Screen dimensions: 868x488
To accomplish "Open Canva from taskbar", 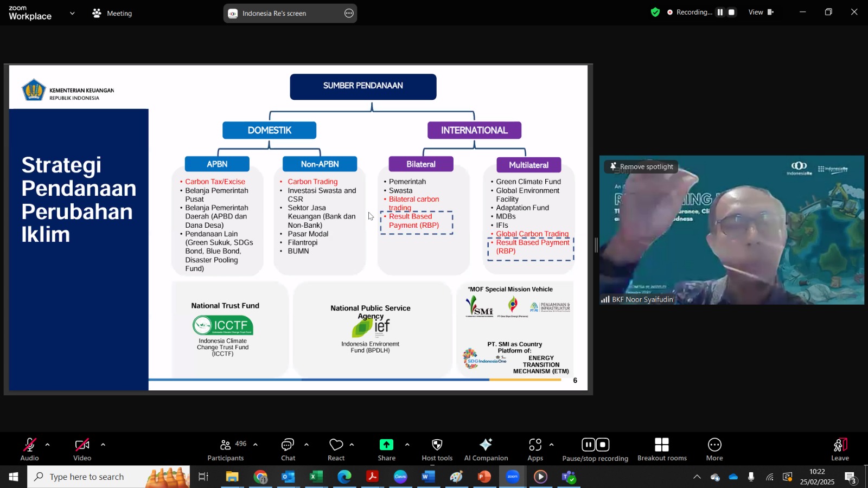I will [400, 477].
